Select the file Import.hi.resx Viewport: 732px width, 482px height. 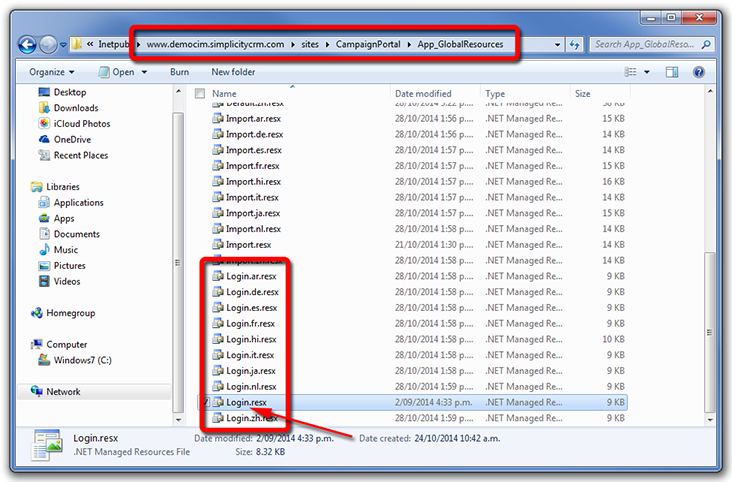pyautogui.click(x=253, y=182)
